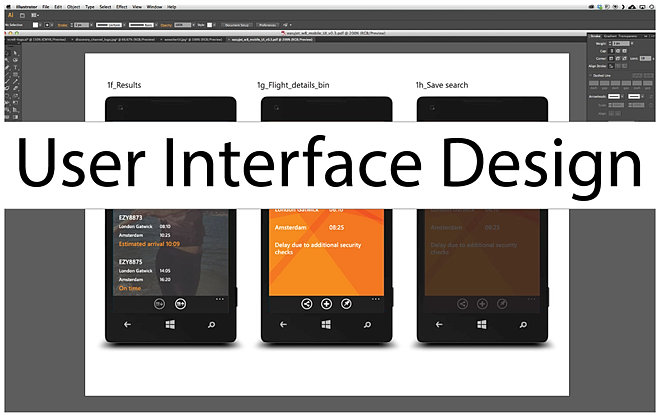
Task: Switch to the Gradient panel tab
Action: coord(610,36)
